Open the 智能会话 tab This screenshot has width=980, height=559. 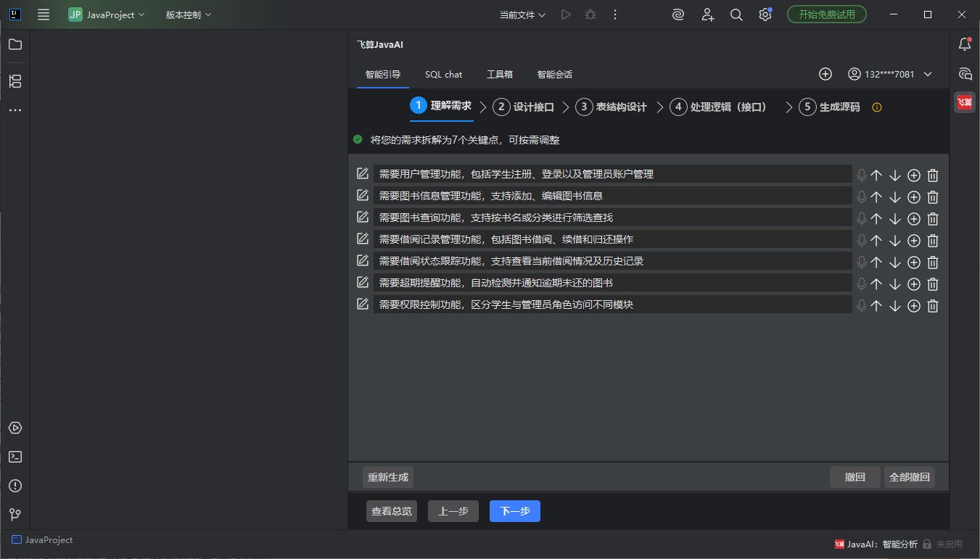point(555,74)
